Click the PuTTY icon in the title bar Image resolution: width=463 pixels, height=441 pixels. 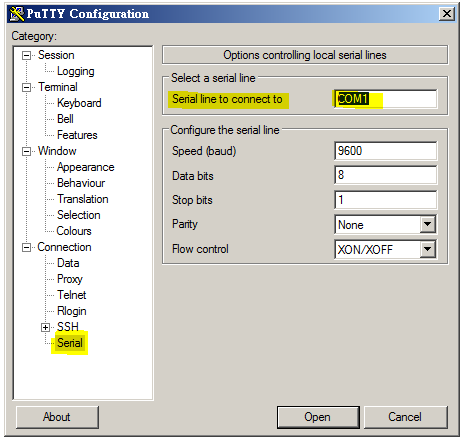click(x=17, y=14)
